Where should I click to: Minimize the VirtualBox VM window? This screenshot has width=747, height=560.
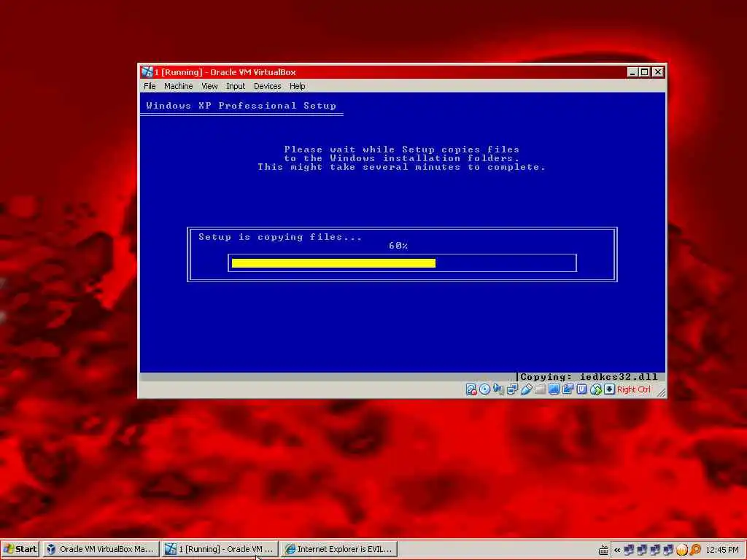point(632,72)
